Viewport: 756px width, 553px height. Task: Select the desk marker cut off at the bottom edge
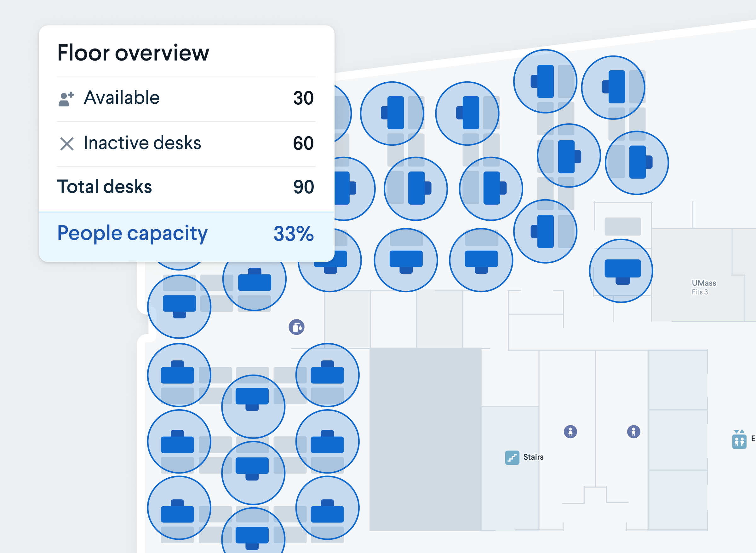point(254,531)
